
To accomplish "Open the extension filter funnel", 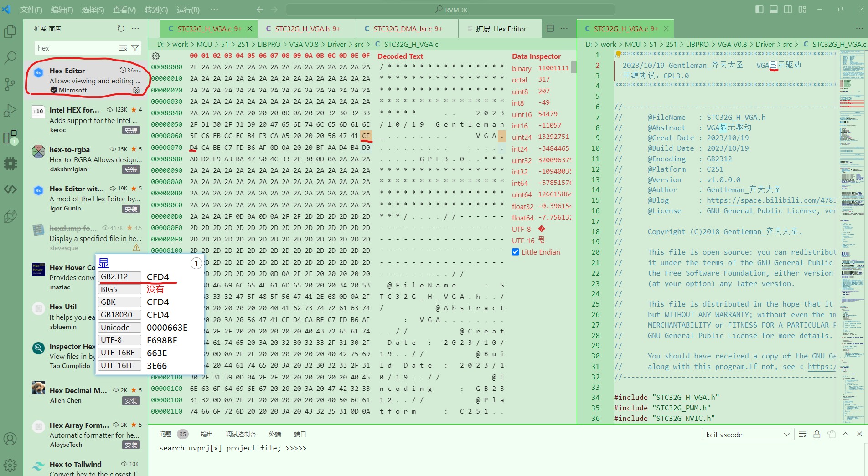I will pos(135,48).
